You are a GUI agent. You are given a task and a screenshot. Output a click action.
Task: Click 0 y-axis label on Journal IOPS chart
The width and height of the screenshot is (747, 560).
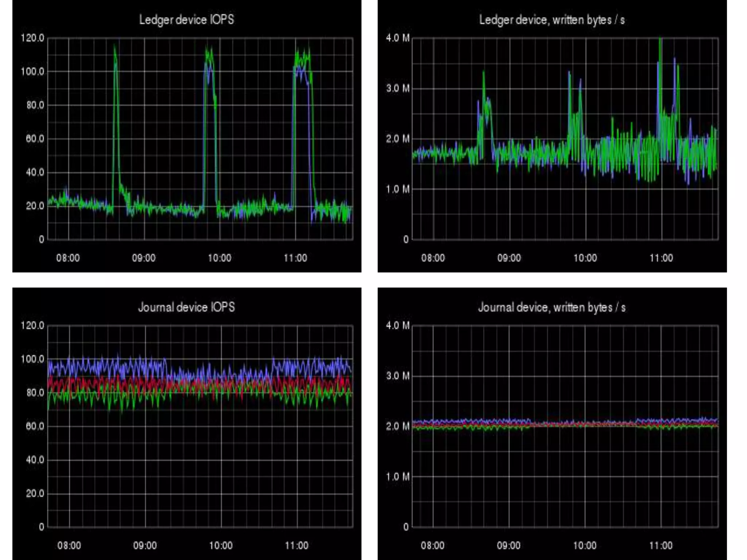click(41, 527)
